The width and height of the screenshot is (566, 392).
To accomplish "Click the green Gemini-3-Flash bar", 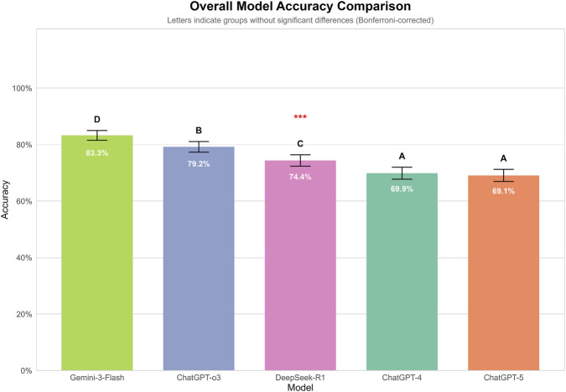I will pos(97,253).
